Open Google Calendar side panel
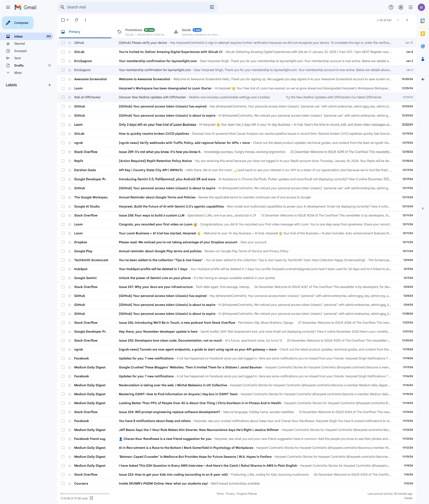The image size is (429, 504). (x=423, y=21)
